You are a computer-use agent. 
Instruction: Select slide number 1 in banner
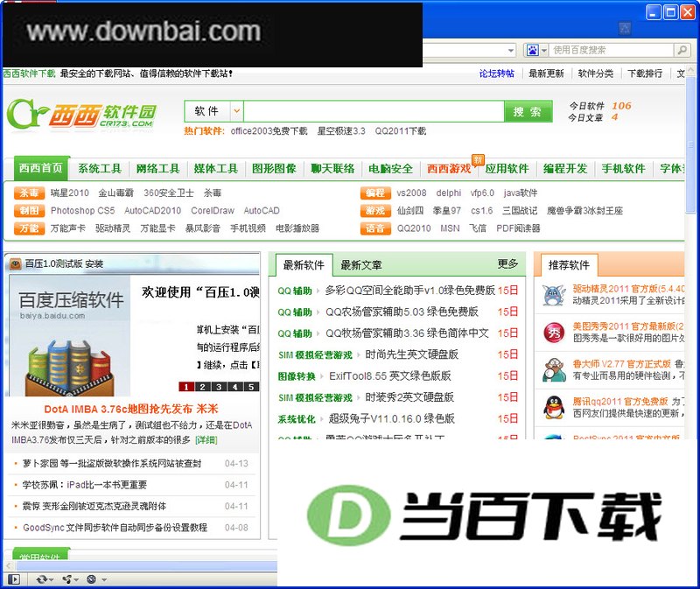tap(186, 387)
